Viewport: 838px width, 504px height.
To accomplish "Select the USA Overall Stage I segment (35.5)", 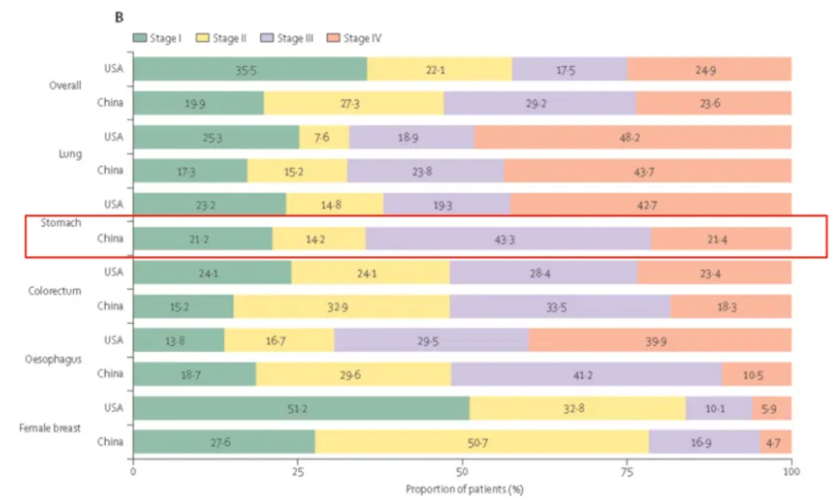I will point(250,69).
